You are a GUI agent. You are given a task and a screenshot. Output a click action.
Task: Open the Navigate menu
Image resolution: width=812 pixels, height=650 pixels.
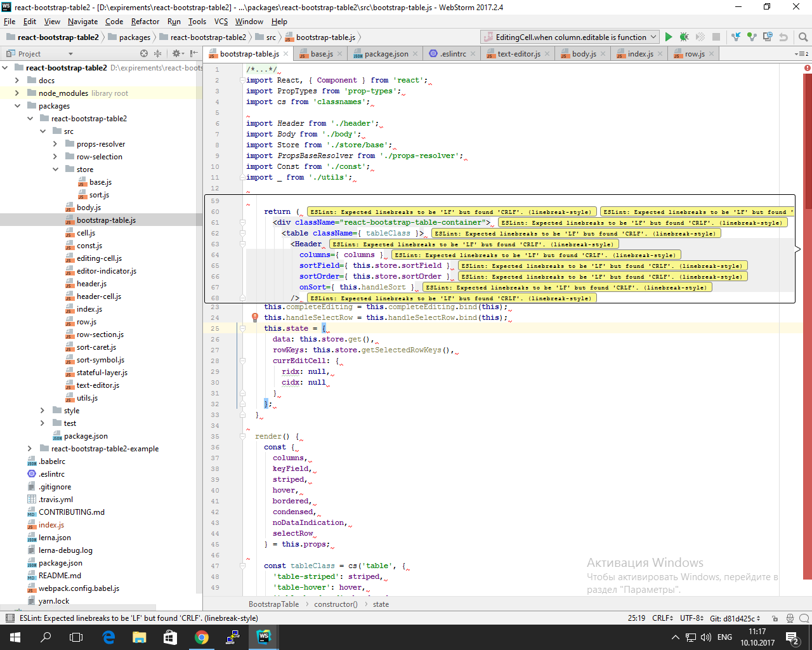(82, 22)
